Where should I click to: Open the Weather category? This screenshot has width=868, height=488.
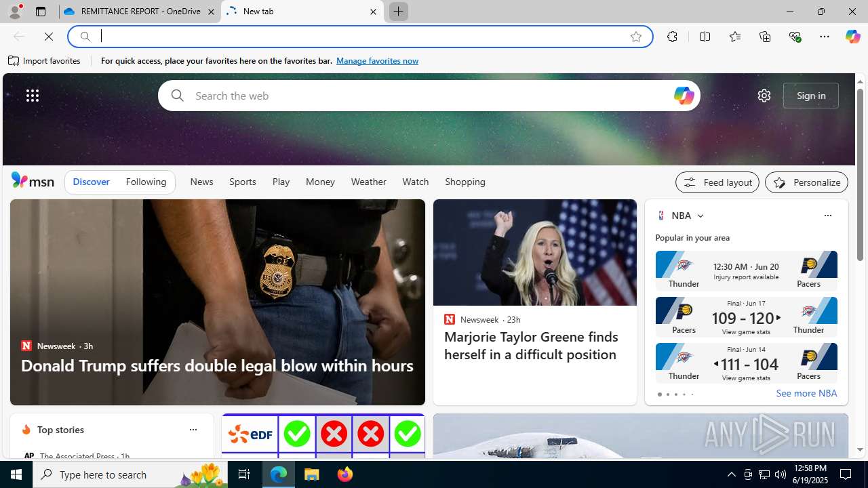(x=368, y=182)
